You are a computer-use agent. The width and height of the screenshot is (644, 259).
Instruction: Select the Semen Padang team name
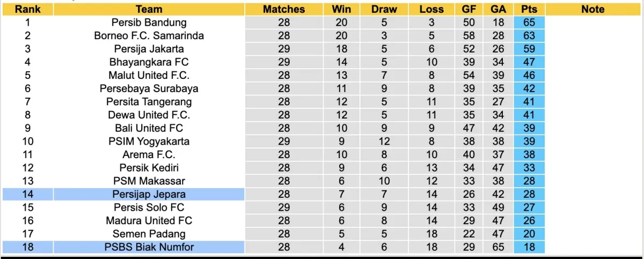click(149, 234)
